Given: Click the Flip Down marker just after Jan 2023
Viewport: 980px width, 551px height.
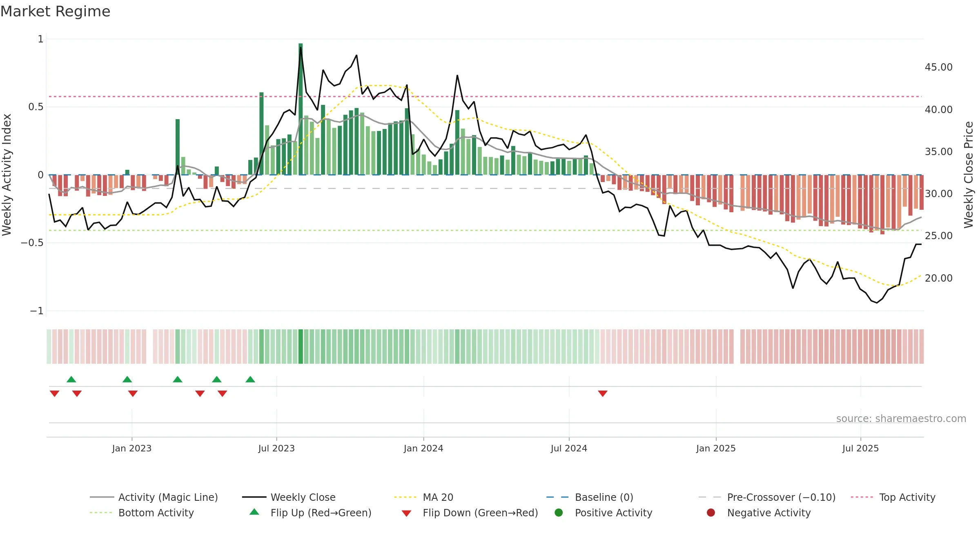Looking at the screenshot, I should click(x=133, y=393).
